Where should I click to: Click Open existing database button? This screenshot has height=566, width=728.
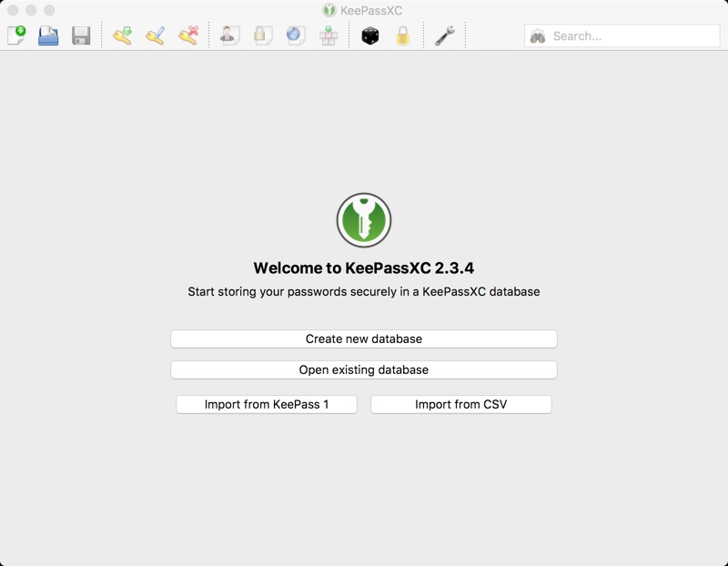pos(363,370)
